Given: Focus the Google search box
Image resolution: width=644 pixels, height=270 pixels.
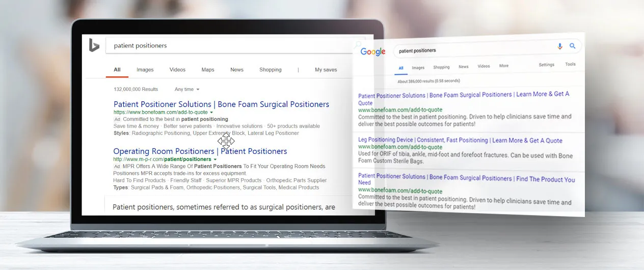Looking at the screenshot, I should pyautogui.click(x=487, y=48).
